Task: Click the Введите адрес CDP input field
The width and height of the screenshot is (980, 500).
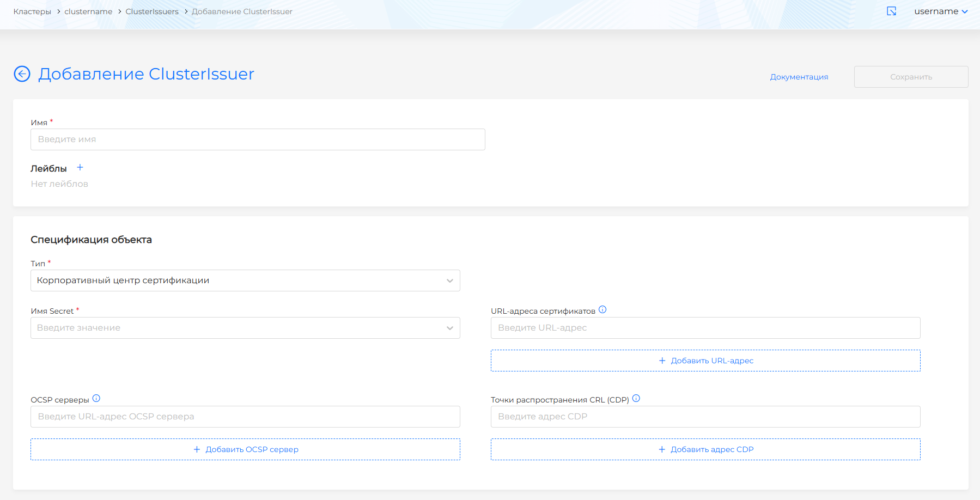Action: (705, 417)
